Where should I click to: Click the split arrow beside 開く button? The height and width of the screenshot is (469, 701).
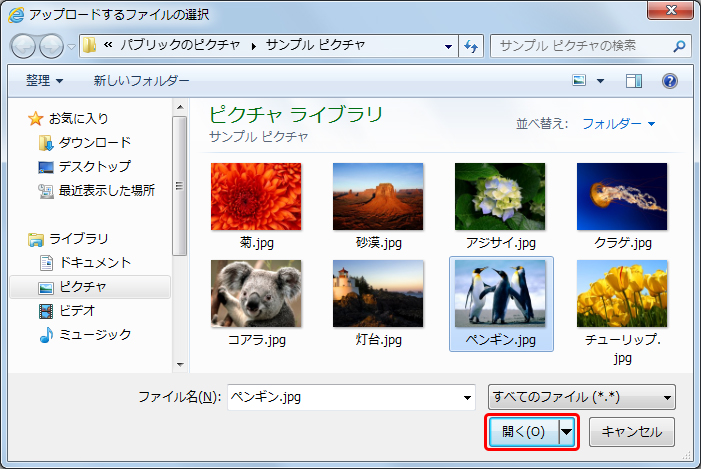point(568,432)
